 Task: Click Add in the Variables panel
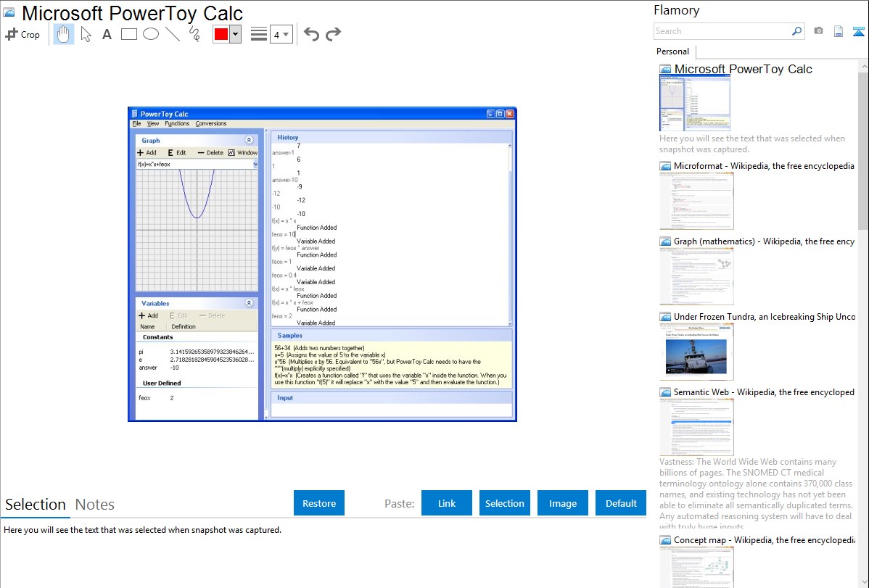[149, 315]
